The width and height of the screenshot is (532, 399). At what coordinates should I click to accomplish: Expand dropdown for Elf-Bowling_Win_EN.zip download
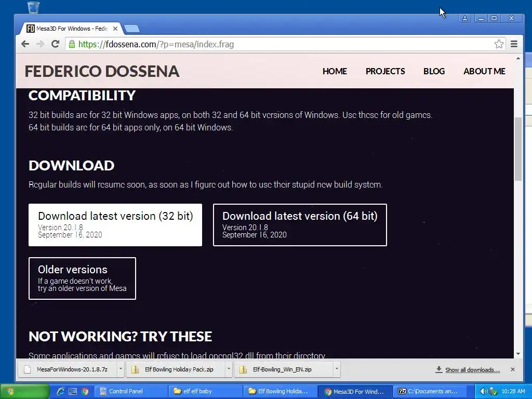337,369
